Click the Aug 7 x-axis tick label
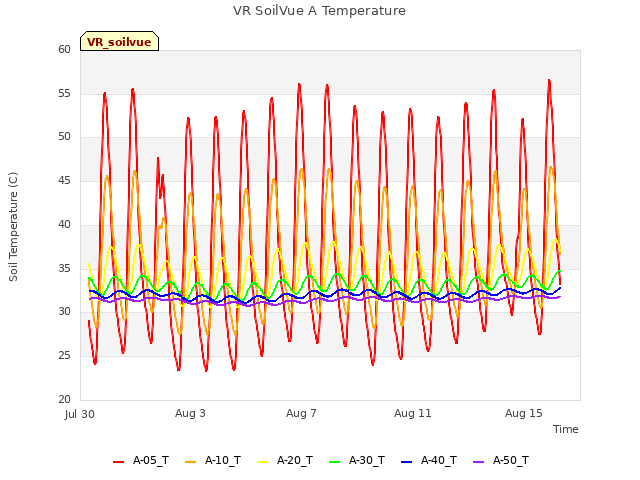Screen dimensions: 640x480 (301, 413)
